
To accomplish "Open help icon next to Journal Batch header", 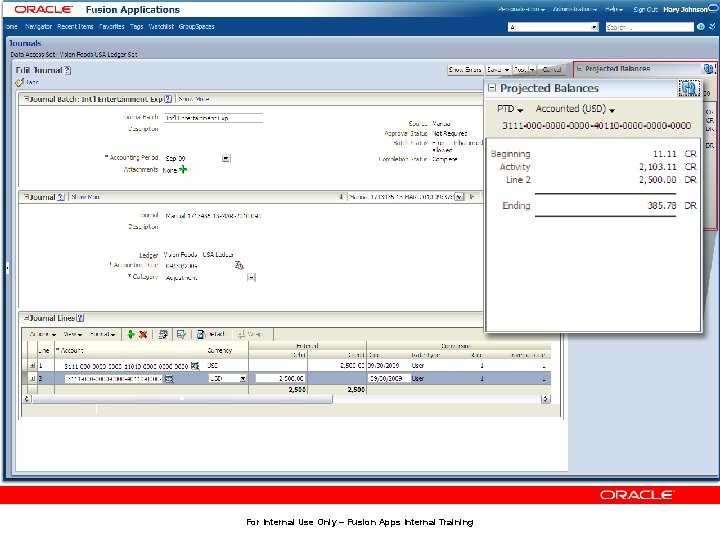I will point(168,99).
